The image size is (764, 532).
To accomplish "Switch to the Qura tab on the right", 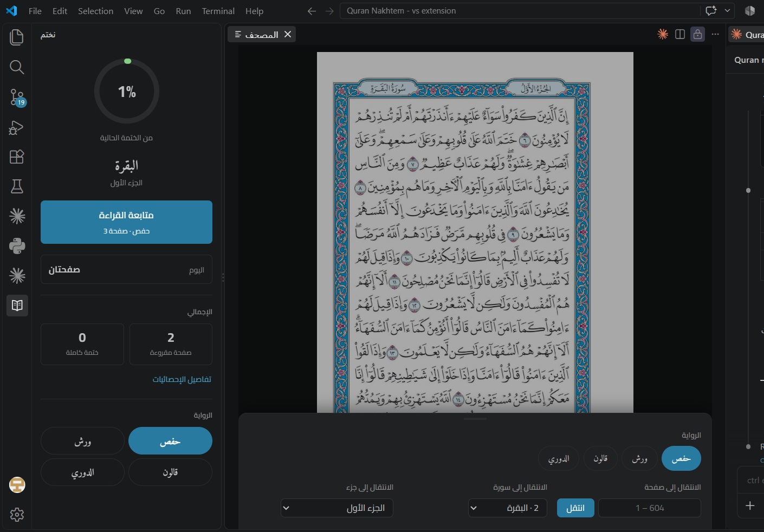I will click(748, 34).
